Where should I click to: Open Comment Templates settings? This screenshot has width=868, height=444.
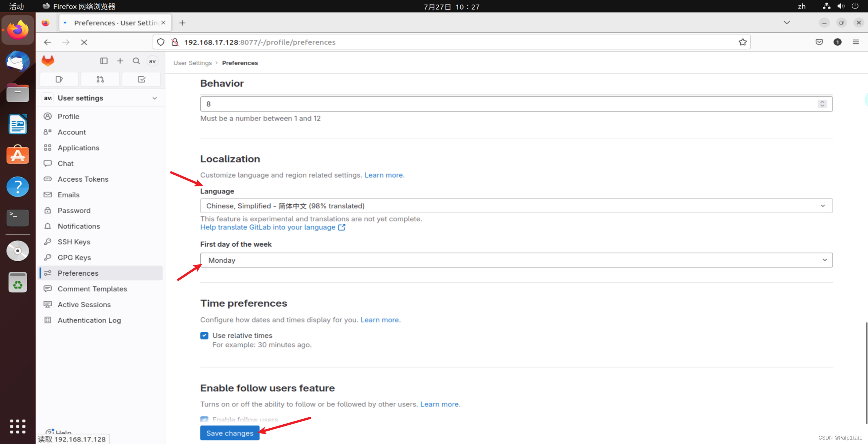tap(92, 288)
